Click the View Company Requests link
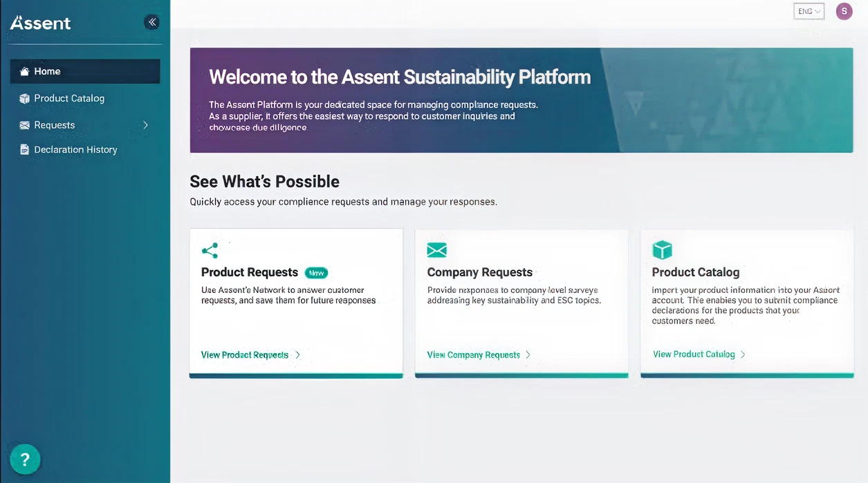 point(474,354)
